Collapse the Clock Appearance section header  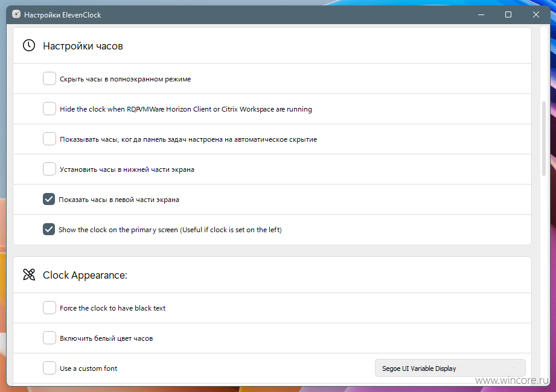pyautogui.click(x=272, y=275)
